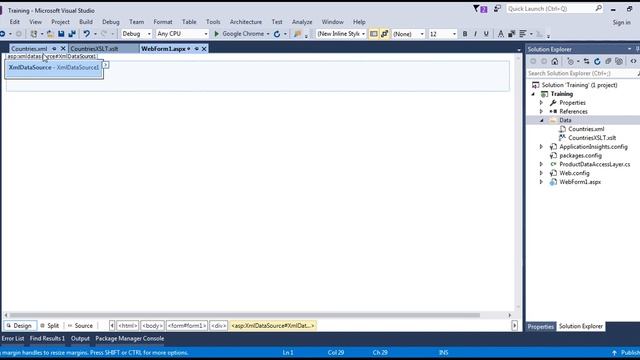This screenshot has height=360, width=640.
Task: Click the Underline formatting icon
Action: [x=486, y=34]
